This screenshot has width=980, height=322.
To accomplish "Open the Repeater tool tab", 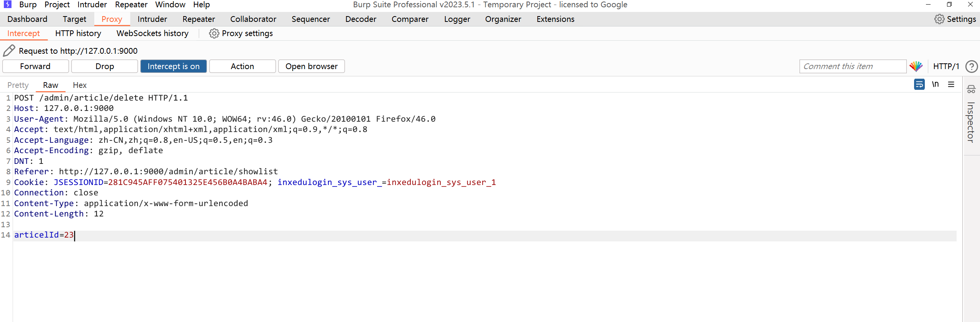I will pos(199,19).
